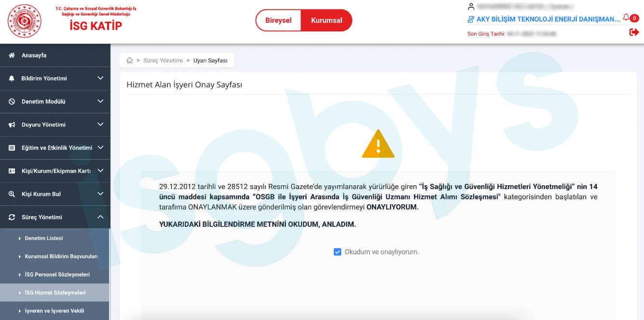Uncheck the Okudum ve onaylıyorum checkbox
This screenshot has height=320, width=644.
(338, 252)
